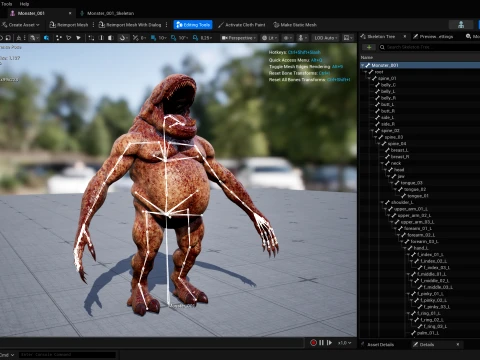Screen dimensions: 480x360
Task: Open the Show eye-icon dropdown
Action: (x=287, y=38)
